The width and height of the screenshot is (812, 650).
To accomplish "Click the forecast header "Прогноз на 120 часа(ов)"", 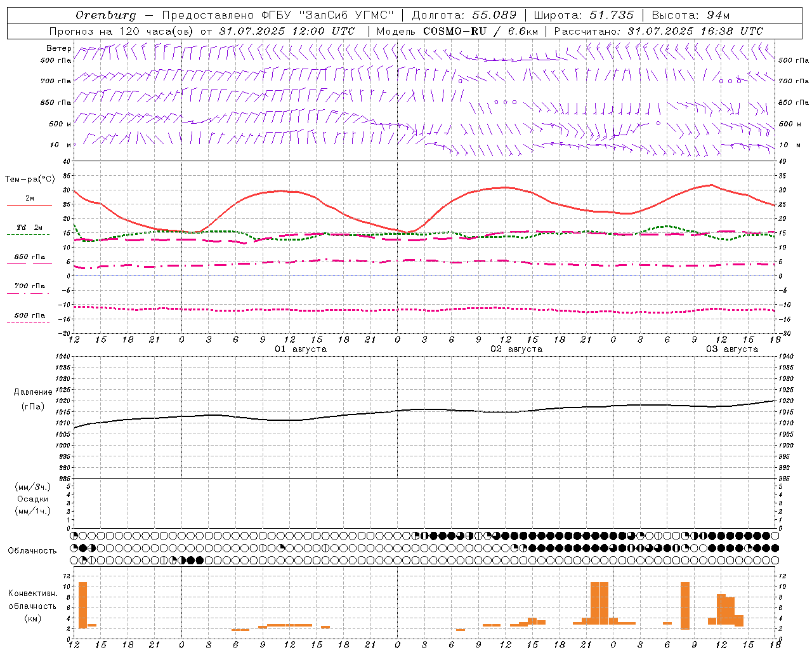I will [122, 31].
